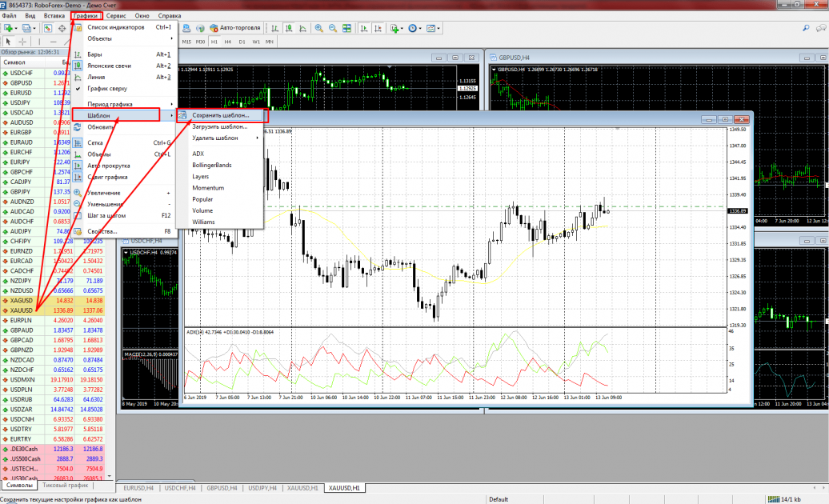Toggle the 'График сверху' checked menu item
The image size is (829, 504).
click(108, 88)
